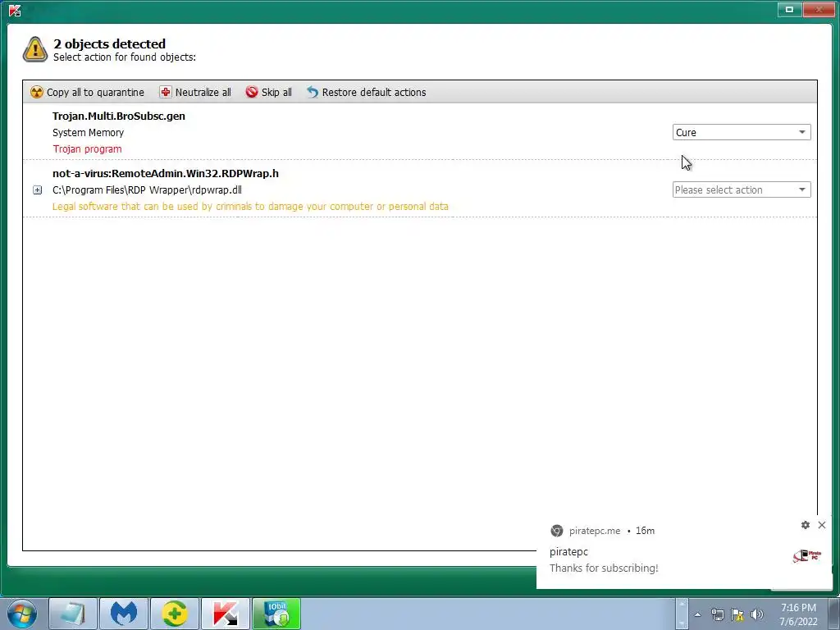Image resolution: width=840 pixels, height=630 pixels.
Task: Open the green plus taskbar application
Action: point(175,614)
